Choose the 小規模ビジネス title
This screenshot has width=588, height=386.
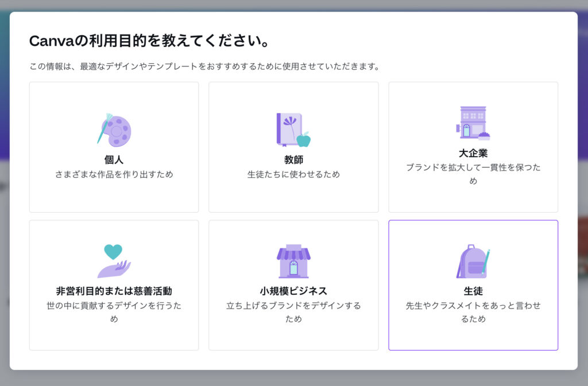[x=293, y=291]
